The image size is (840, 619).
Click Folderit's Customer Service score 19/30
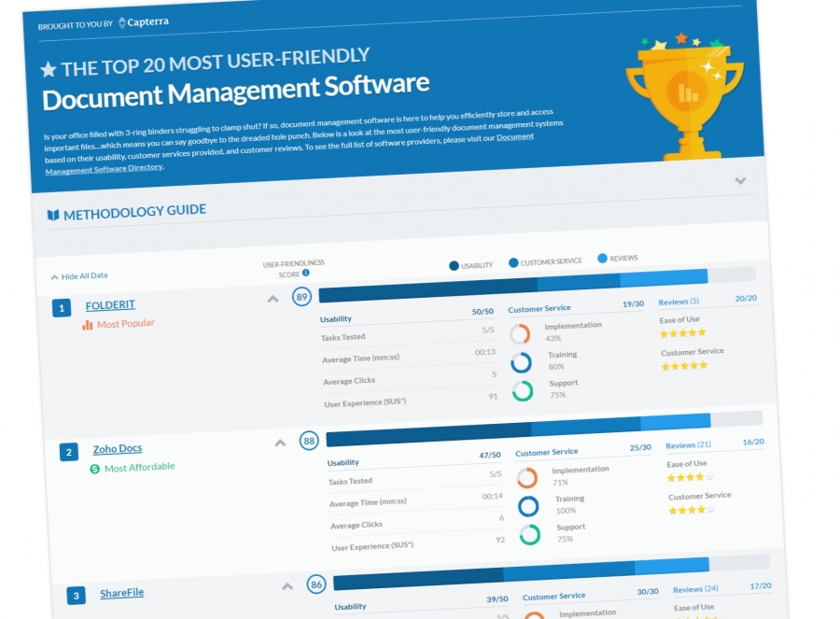click(x=633, y=303)
